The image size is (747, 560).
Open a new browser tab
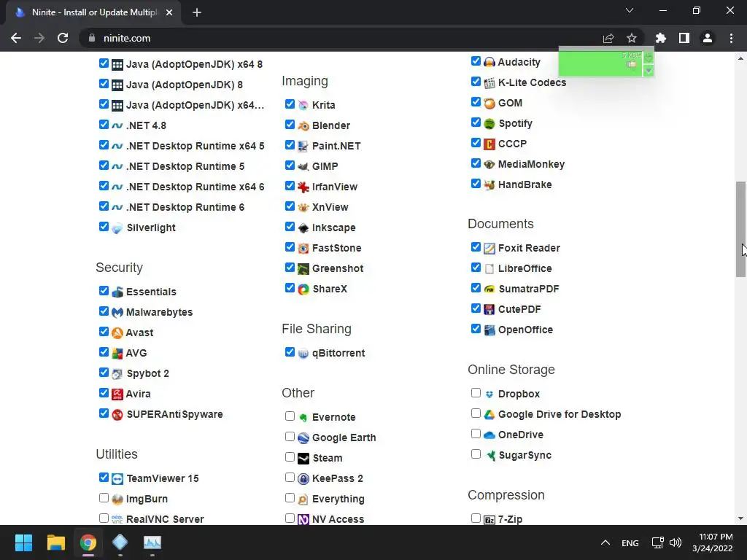click(x=197, y=12)
